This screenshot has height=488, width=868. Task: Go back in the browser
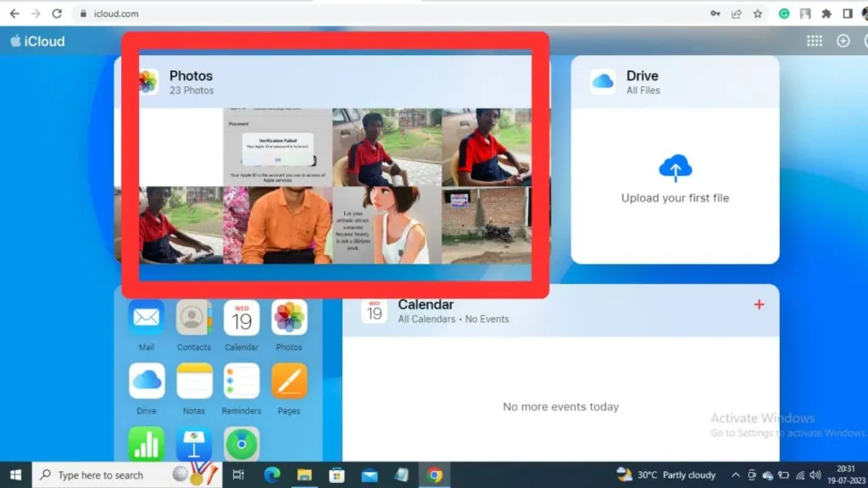tap(14, 14)
